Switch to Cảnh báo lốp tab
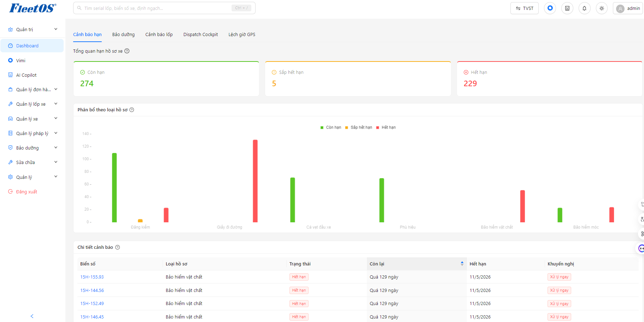This screenshot has height=322, width=644. tap(159, 35)
